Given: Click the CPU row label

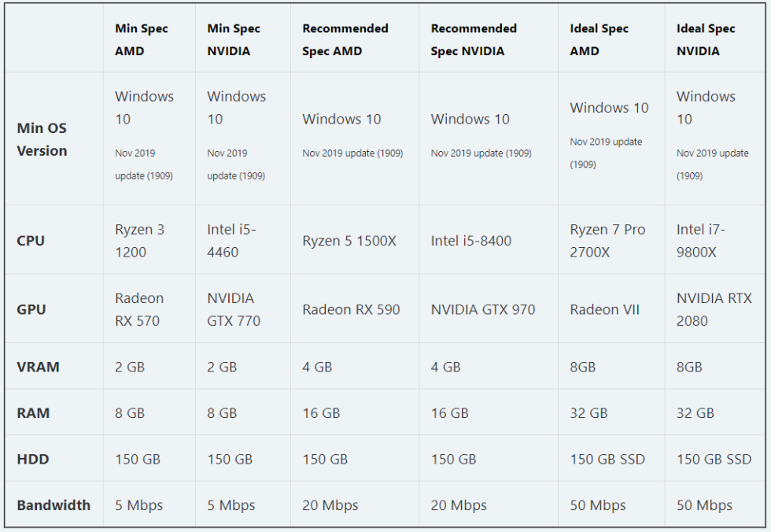Looking at the screenshot, I should [31, 241].
